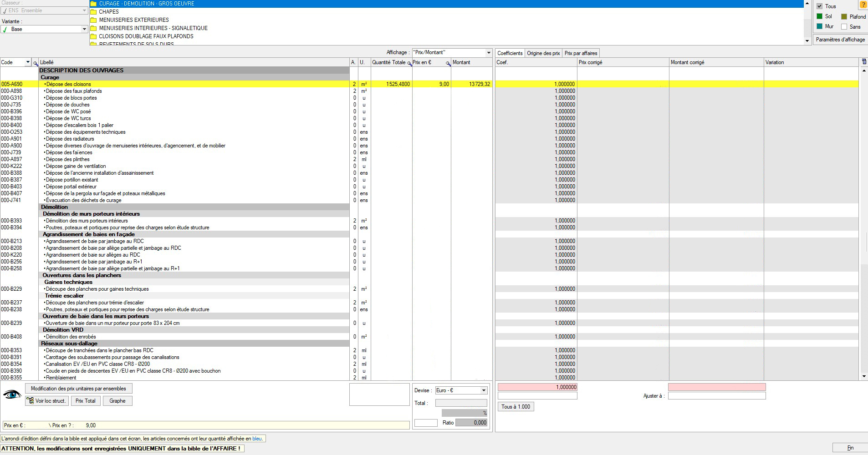Click code 000-B353 in the Code column
This screenshot has height=455, width=868.
pyautogui.click(x=11, y=350)
